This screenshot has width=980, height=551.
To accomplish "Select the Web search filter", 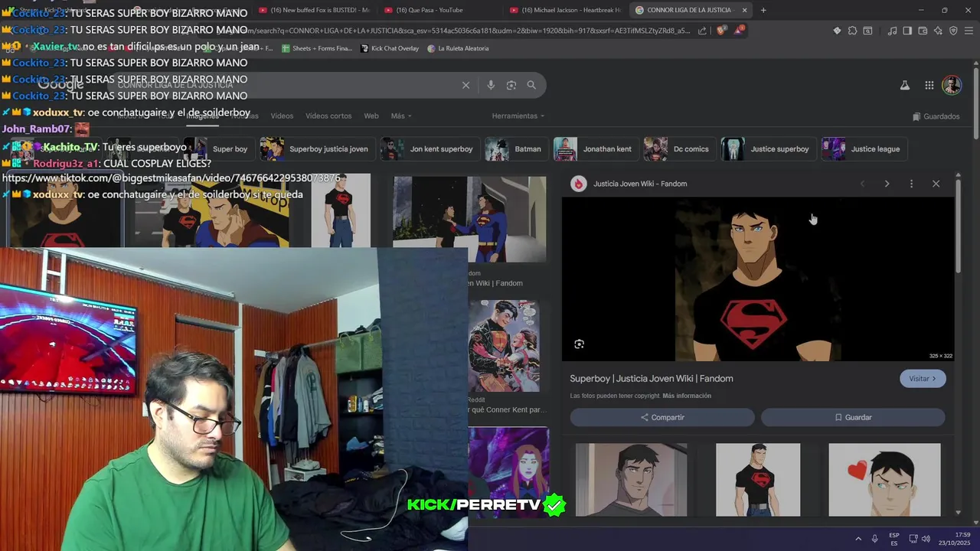I will [371, 116].
